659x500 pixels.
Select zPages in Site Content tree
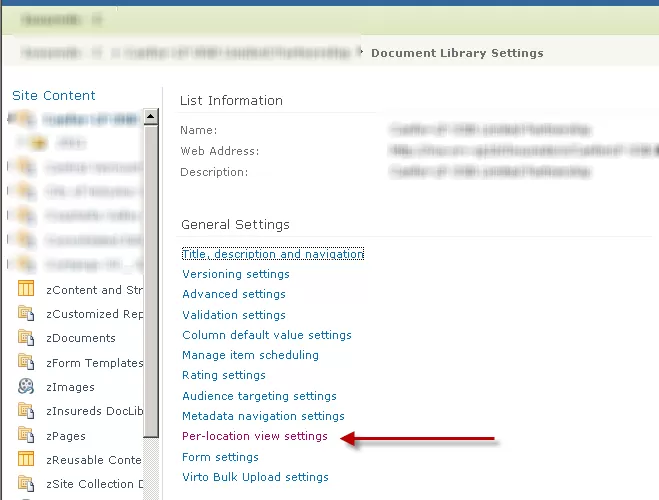66,436
